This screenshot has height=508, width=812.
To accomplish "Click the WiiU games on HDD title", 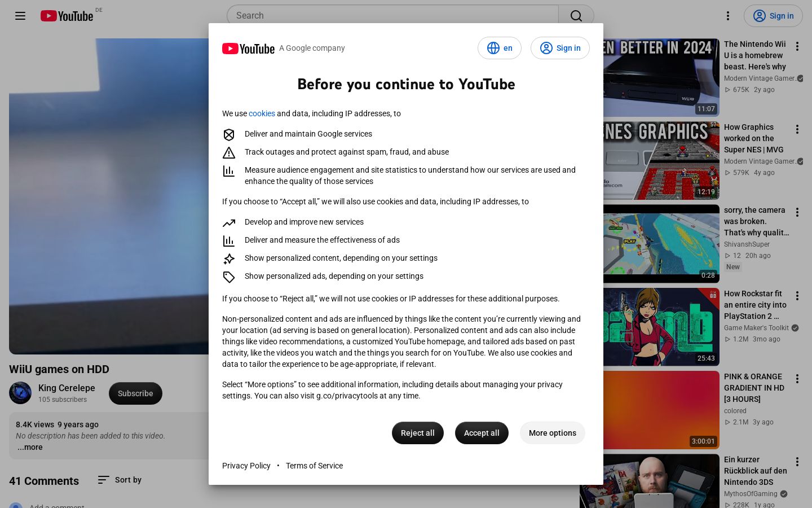I will [x=59, y=369].
